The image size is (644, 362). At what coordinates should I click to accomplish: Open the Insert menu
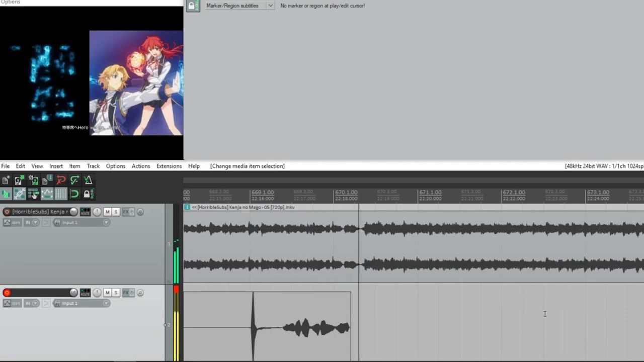tap(56, 166)
